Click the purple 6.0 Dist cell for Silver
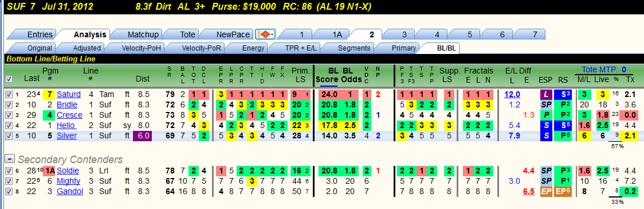Image resolution: width=644 pixels, height=209 pixels. [142, 135]
